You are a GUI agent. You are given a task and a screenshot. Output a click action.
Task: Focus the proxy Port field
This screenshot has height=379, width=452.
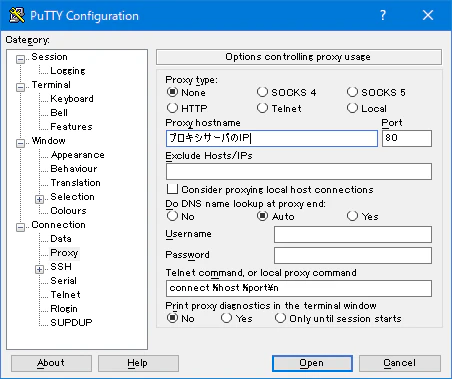pyautogui.click(x=407, y=138)
